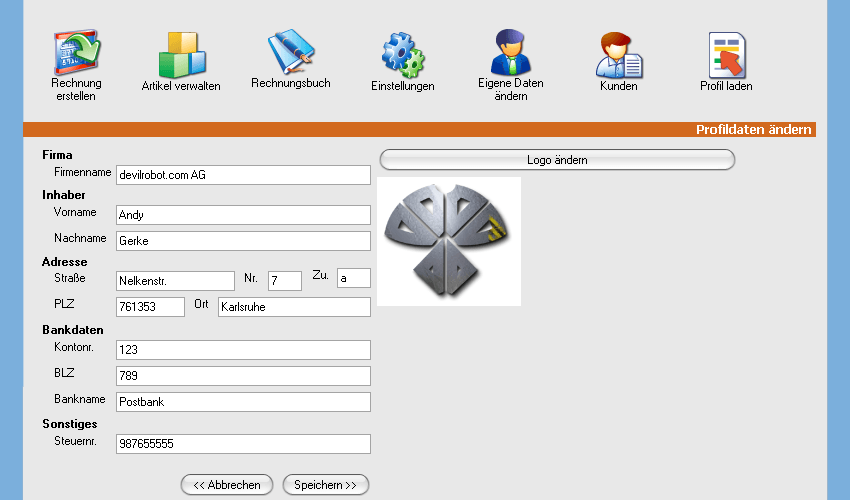850x500 pixels.
Task: Click the Profil laden text label
Action: tap(726, 86)
